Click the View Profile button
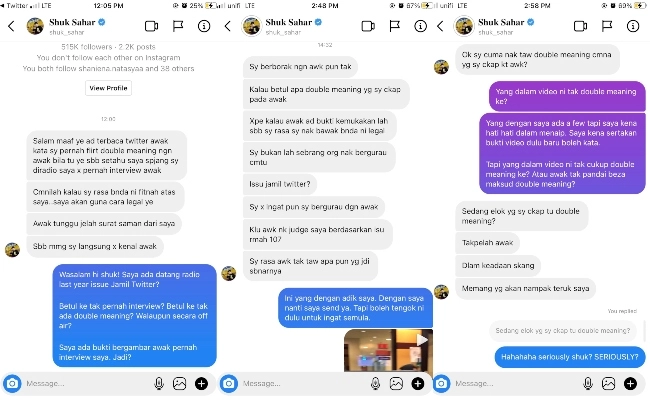This screenshot has width=650, height=400. [108, 88]
